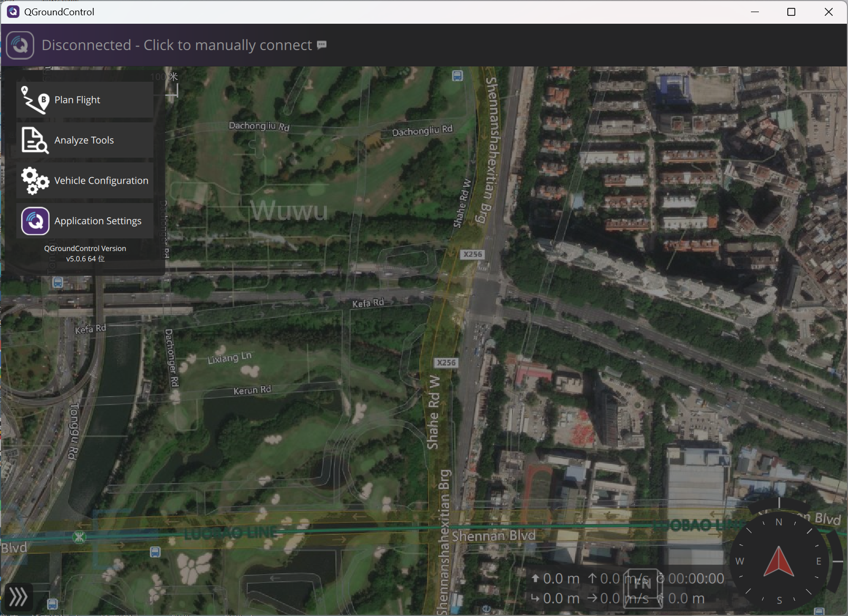Open the Application Settings label
Screen dimensions: 848x616
click(98, 221)
